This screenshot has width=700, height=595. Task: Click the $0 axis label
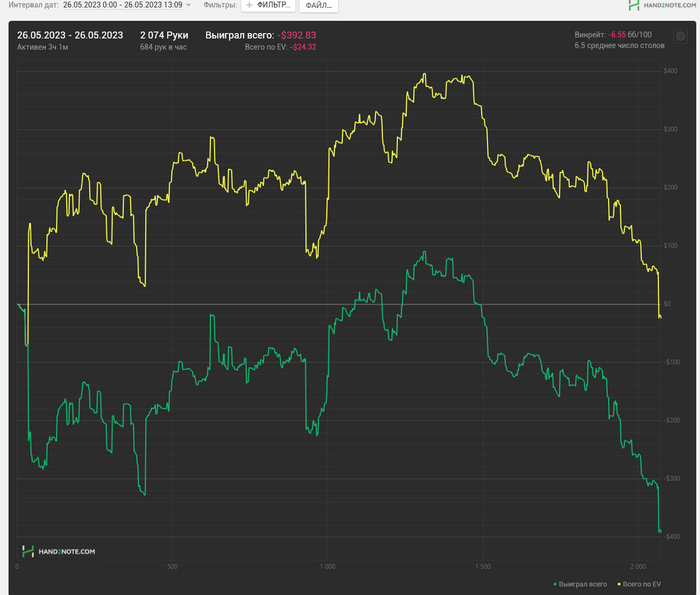(x=667, y=304)
